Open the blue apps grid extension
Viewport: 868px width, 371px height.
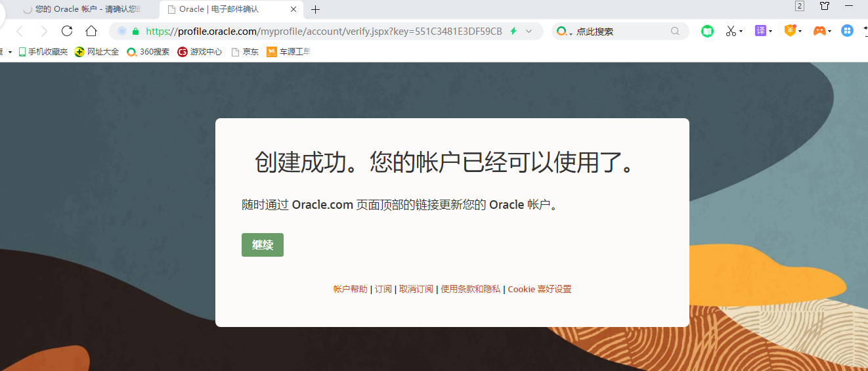coord(848,31)
